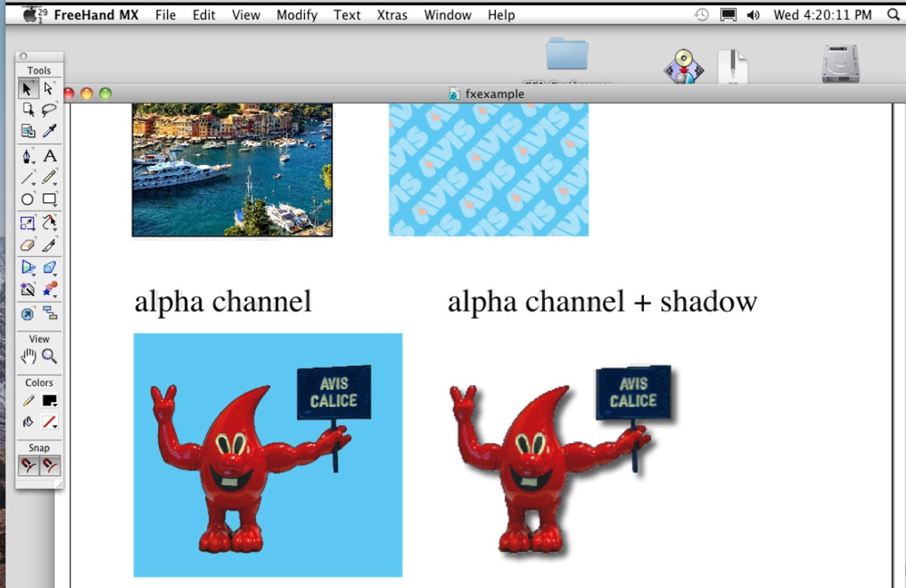The image size is (906, 588).
Task: Select the desktop DVD player icon
Action: tap(684, 66)
